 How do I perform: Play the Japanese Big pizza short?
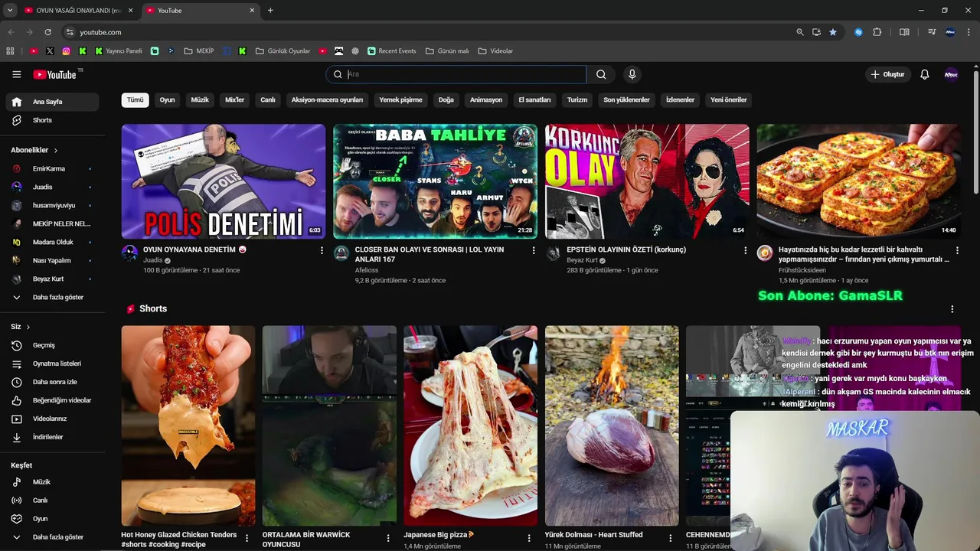(x=470, y=425)
